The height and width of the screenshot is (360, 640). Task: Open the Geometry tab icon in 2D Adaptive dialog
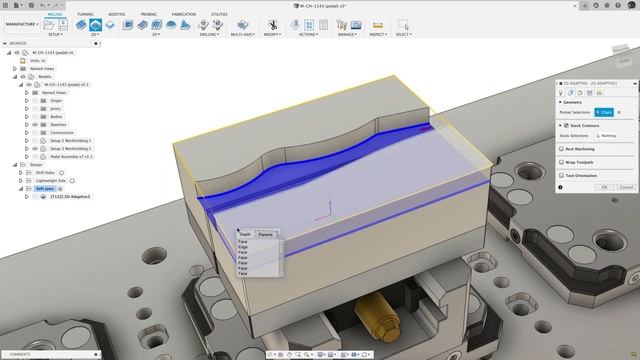point(571,93)
